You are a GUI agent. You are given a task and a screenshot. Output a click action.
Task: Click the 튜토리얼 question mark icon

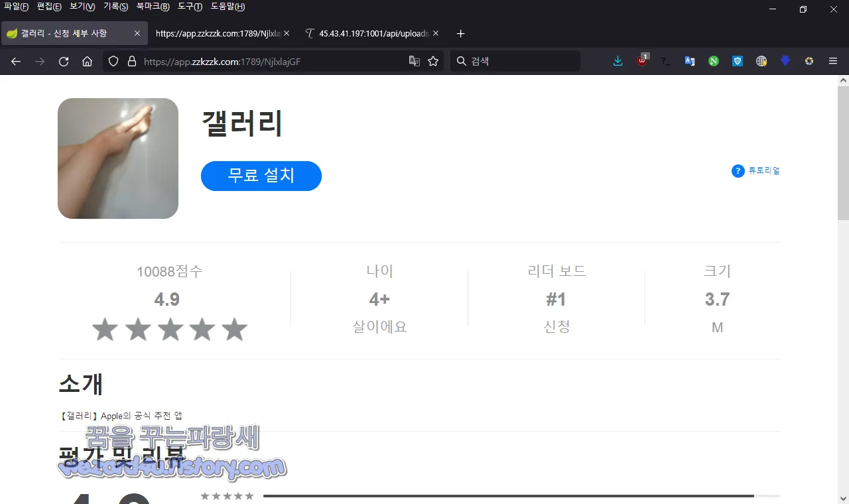(x=738, y=171)
